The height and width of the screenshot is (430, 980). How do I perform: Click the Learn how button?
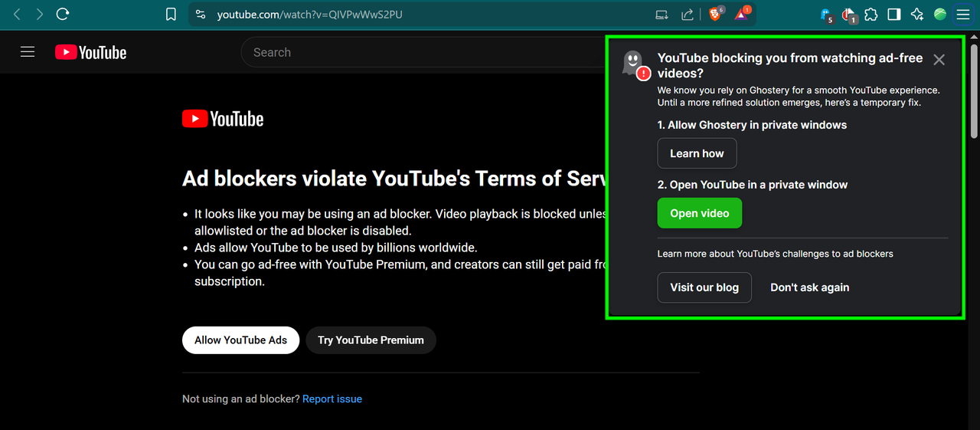pos(697,153)
